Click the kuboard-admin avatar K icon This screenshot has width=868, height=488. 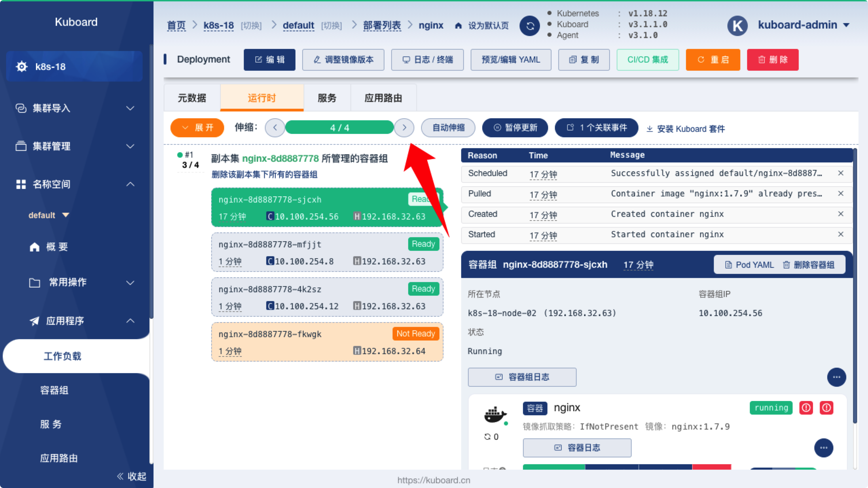click(x=737, y=25)
